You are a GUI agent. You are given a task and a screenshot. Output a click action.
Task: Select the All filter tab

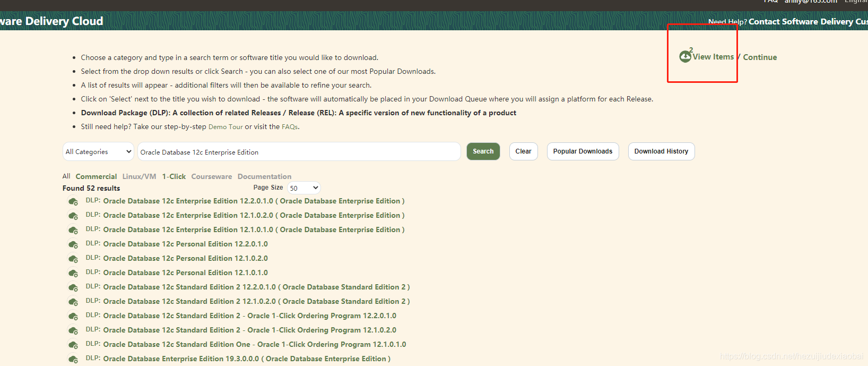[x=66, y=176]
